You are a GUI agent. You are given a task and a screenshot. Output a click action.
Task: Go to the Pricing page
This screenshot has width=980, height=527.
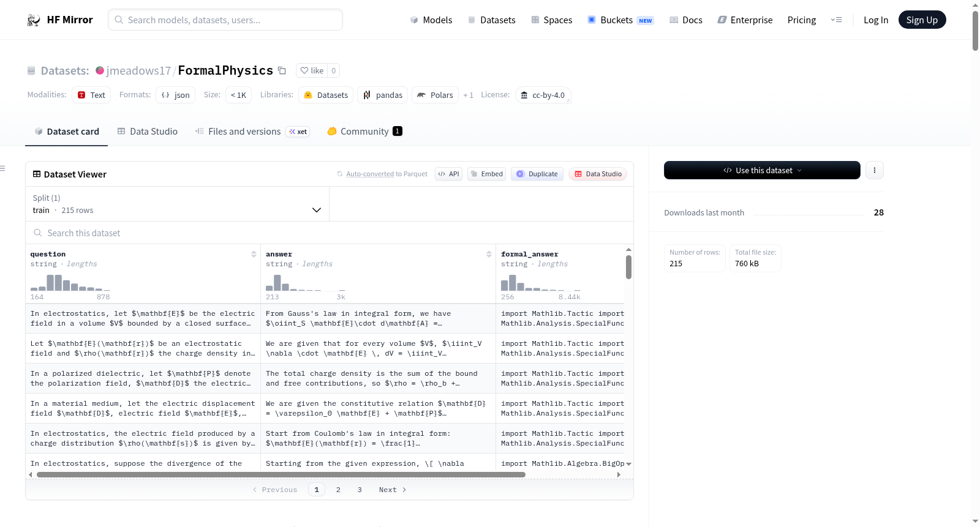point(802,20)
